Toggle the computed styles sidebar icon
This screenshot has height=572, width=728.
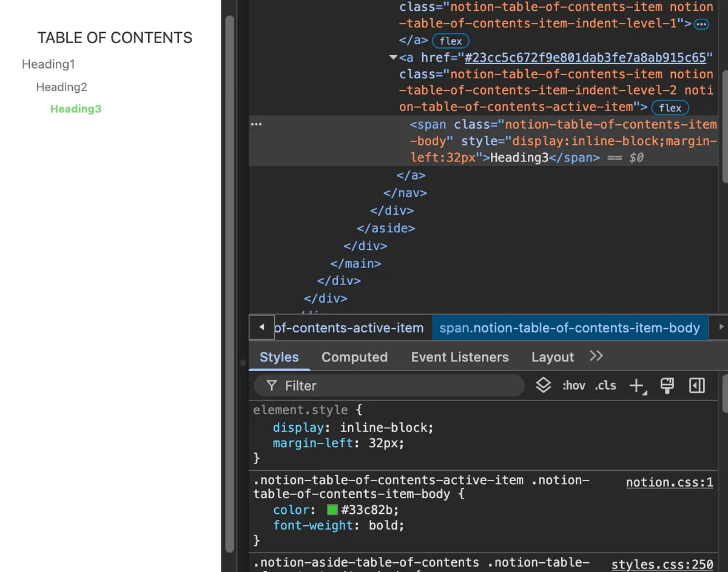697,386
